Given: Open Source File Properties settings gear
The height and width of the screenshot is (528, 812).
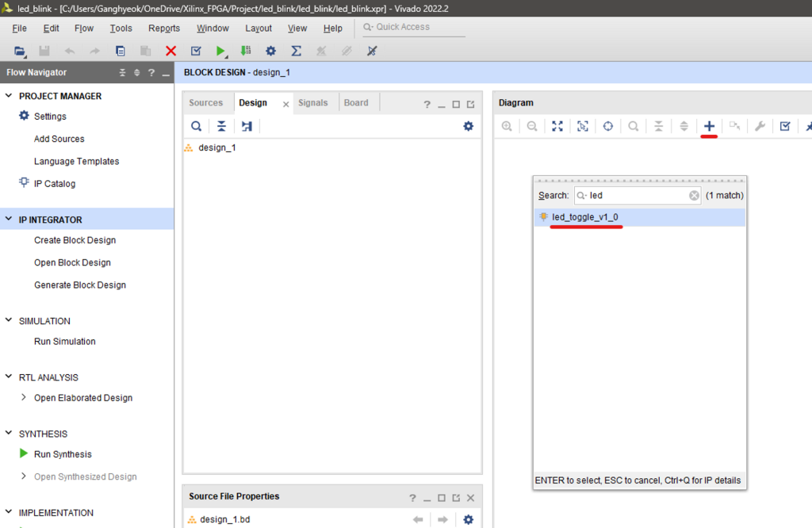Looking at the screenshot, I should [x=468, y=519].
